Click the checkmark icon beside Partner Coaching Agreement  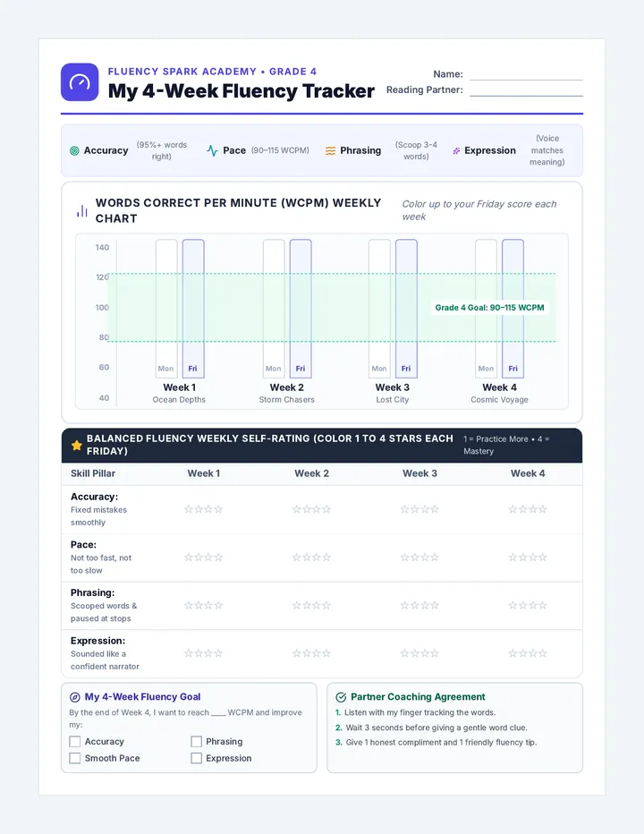pos(341,697)
